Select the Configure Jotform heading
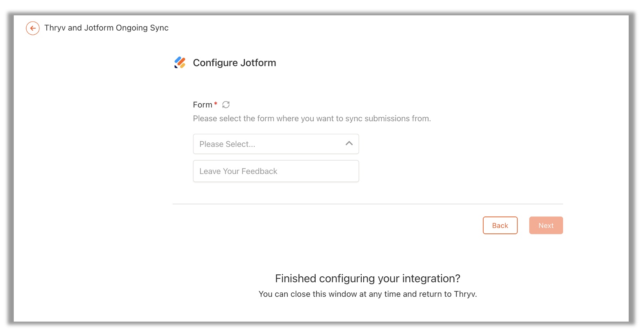 pyautogui.click(x=235, y=63)
